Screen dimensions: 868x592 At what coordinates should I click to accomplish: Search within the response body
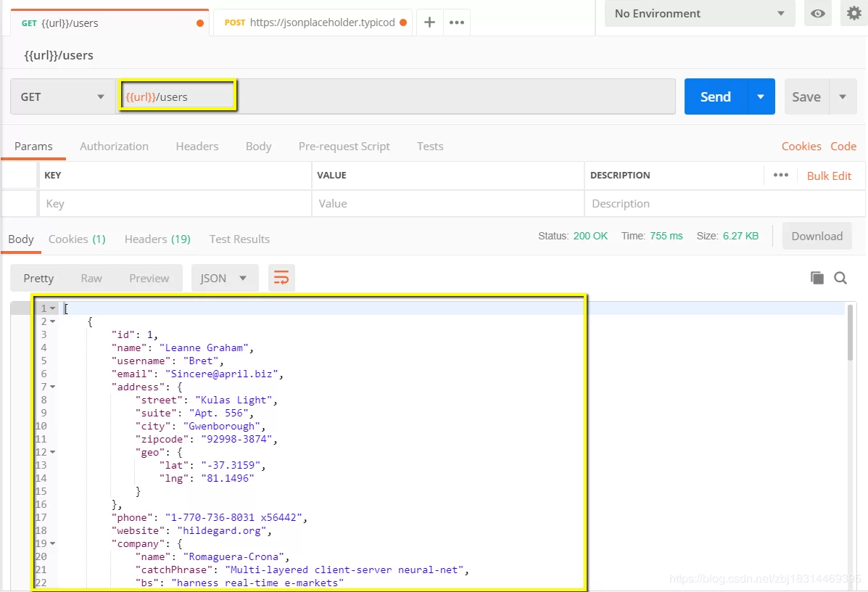point(840,278)
